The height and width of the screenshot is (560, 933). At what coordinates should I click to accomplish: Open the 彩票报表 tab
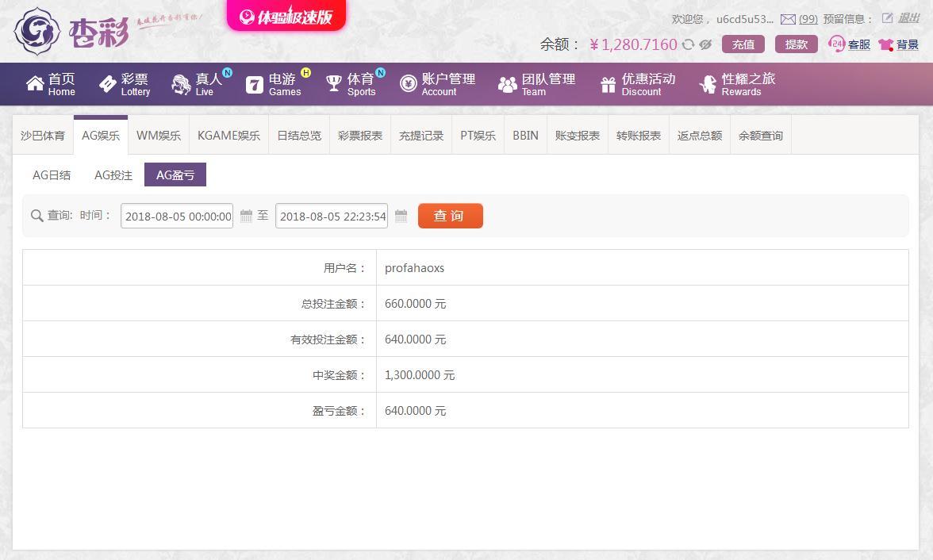tap(360, 135)
